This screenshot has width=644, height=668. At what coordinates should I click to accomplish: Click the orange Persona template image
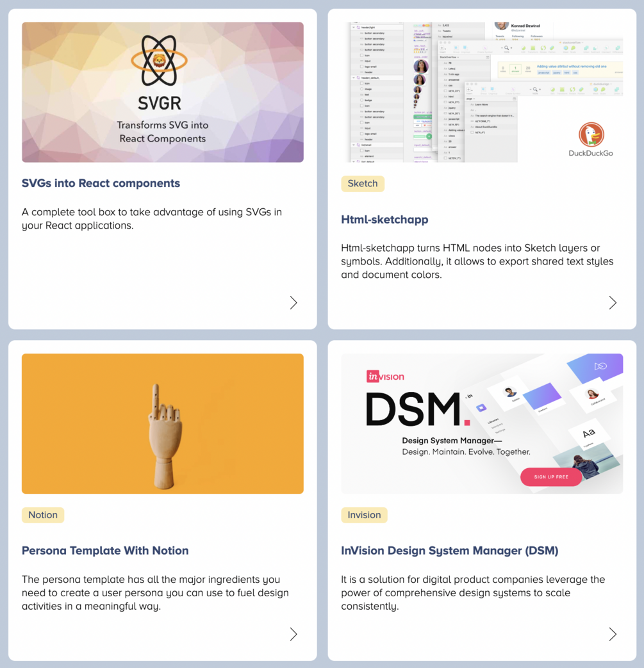(x=163, y=423)
